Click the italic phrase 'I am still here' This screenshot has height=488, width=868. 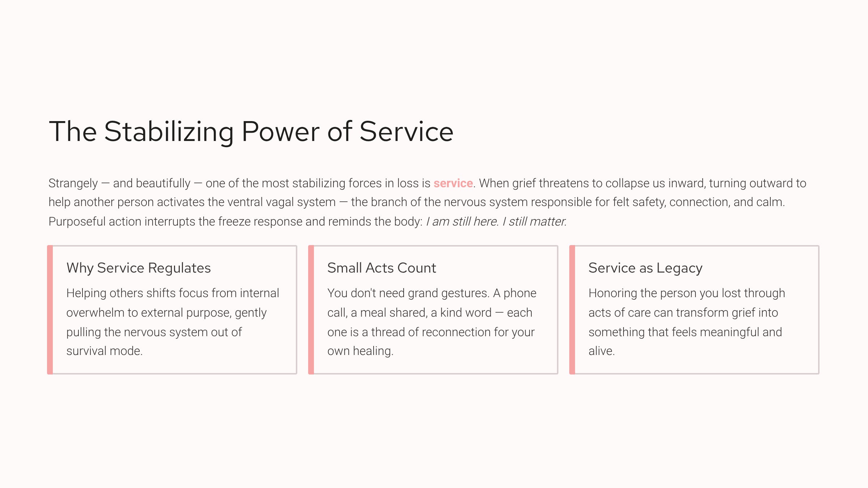[462, 222]
